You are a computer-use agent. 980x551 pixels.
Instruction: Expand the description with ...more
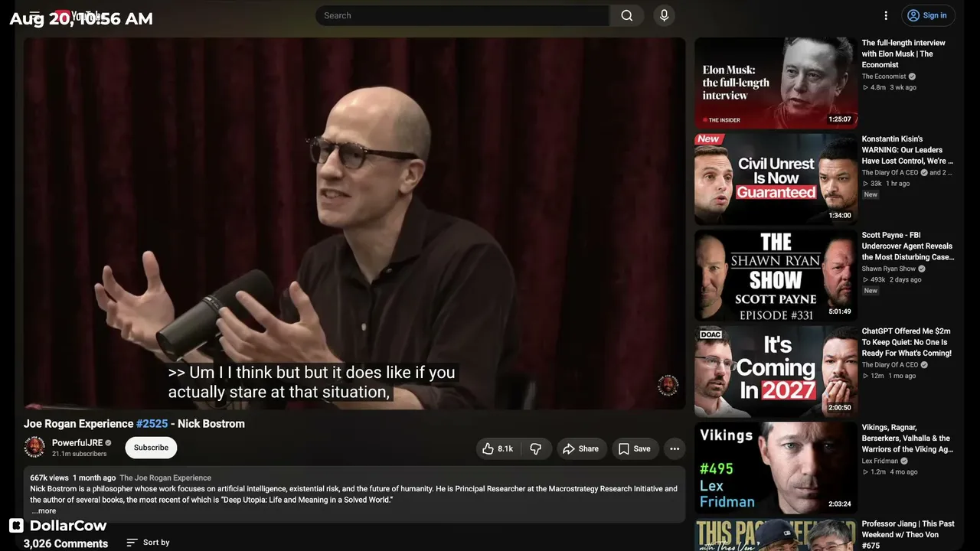tap(44, 510)
